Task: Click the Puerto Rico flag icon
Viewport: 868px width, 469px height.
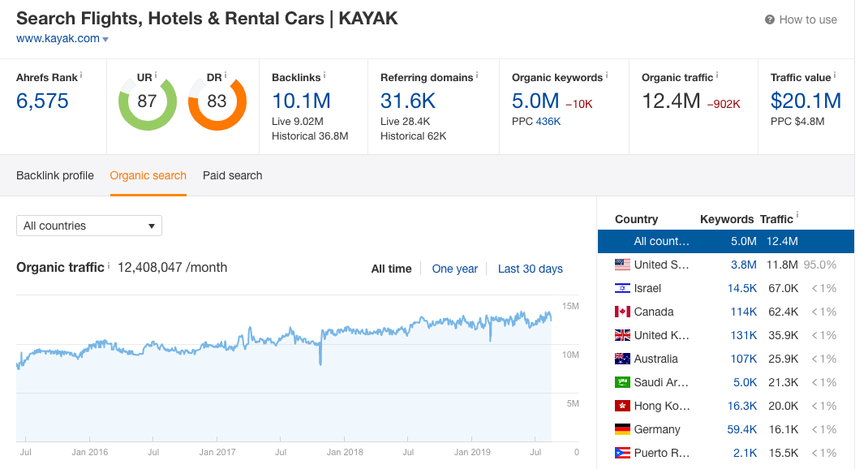Action: click(x=622, y=452)
